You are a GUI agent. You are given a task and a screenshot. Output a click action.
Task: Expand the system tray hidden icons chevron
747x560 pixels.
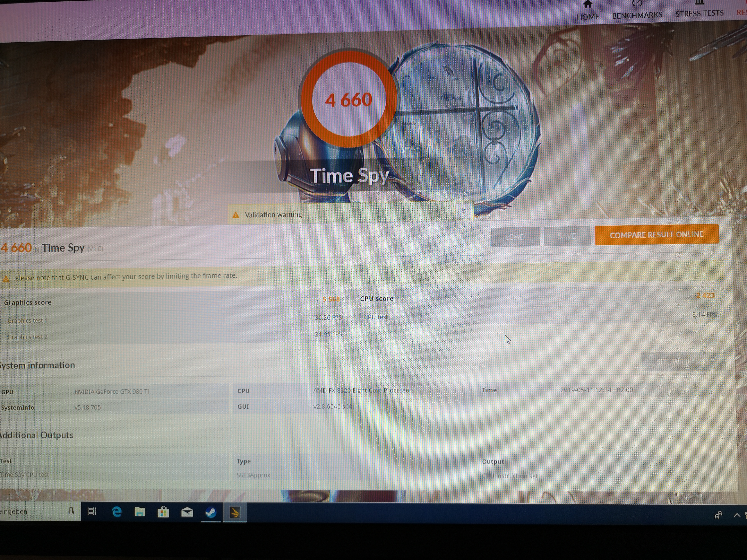[737, 515]
